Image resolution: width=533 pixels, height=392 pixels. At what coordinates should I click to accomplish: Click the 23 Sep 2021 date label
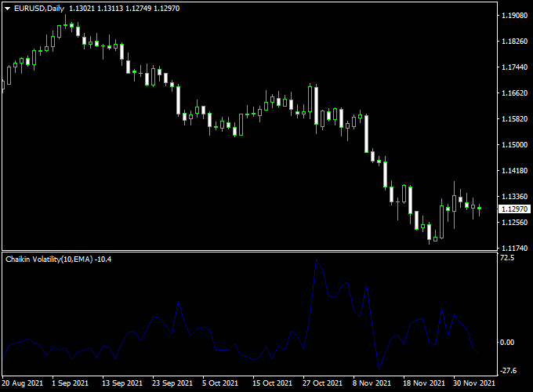click(x=172, y=383)
